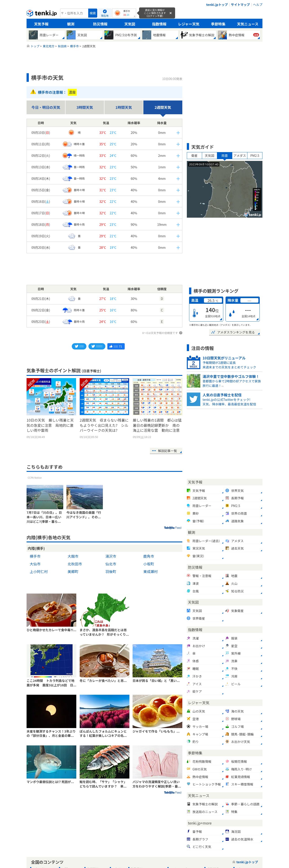Switch to the 3時間天気 tab
Image resolution: width=289 pixels, height=868 pixels.
(x=84, y=107)
